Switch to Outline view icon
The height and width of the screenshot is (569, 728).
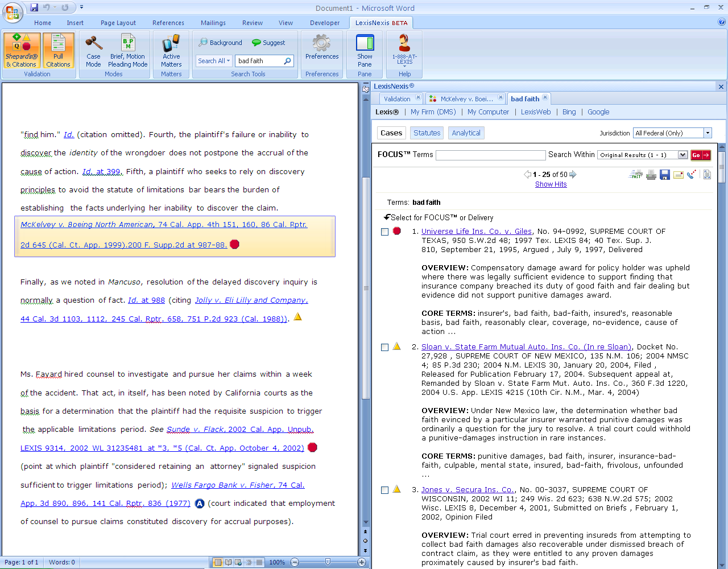(x=249, y=562)
